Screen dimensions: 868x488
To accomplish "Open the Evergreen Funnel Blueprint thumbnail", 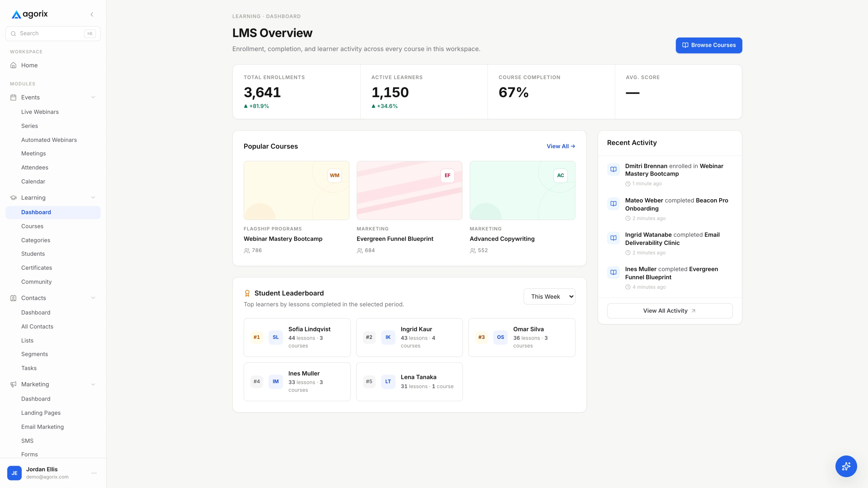I will click(x=409, y=190).
